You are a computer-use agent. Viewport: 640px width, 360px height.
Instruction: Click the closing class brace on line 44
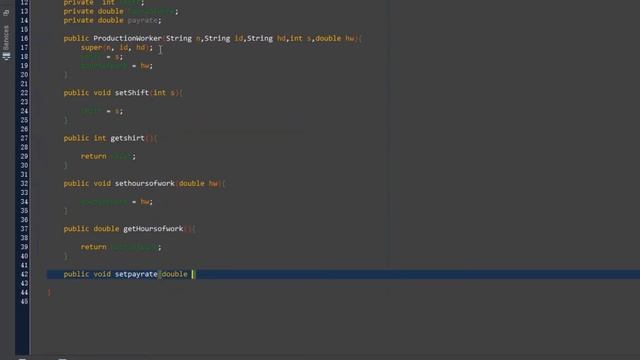[x=49, y=292]
